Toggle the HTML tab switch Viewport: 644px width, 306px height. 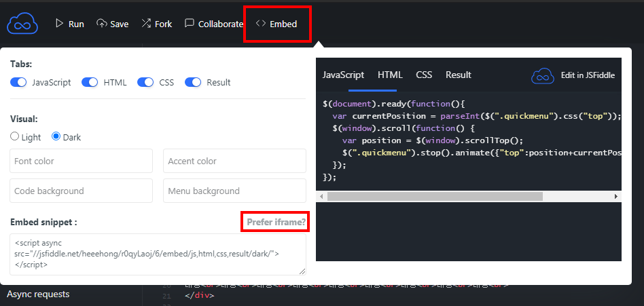tap(90, 83)
